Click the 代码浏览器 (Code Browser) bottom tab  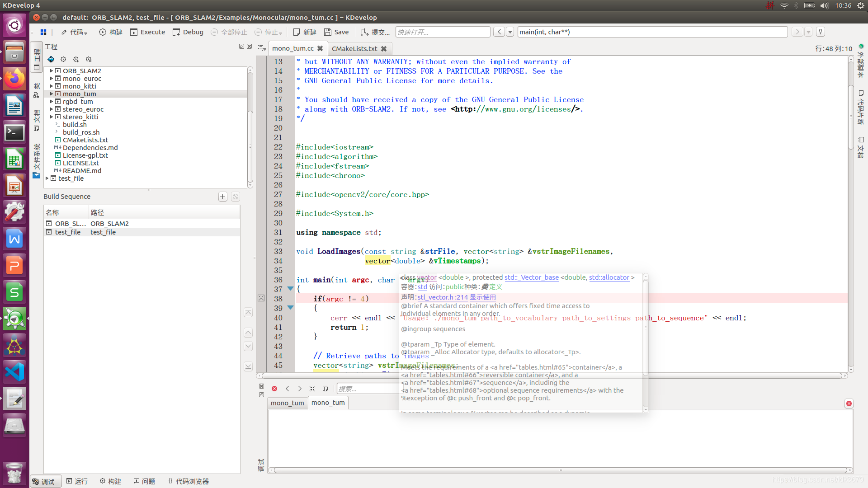(188, 482)
